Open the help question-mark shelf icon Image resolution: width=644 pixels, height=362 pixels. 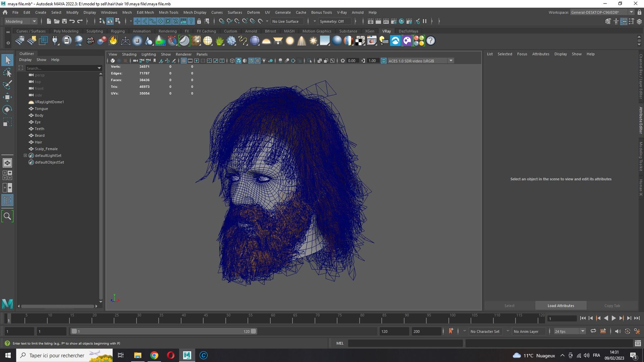pos(431,41)
